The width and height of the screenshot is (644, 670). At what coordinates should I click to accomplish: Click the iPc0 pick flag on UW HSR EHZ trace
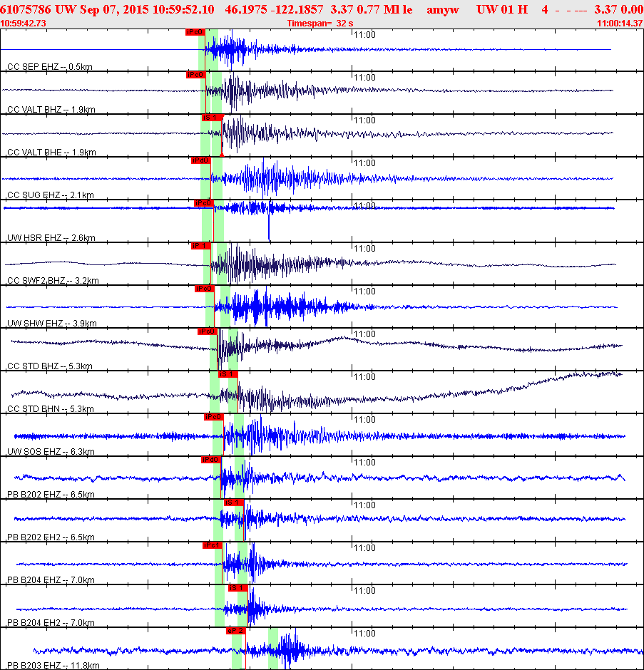click(204, 203)
